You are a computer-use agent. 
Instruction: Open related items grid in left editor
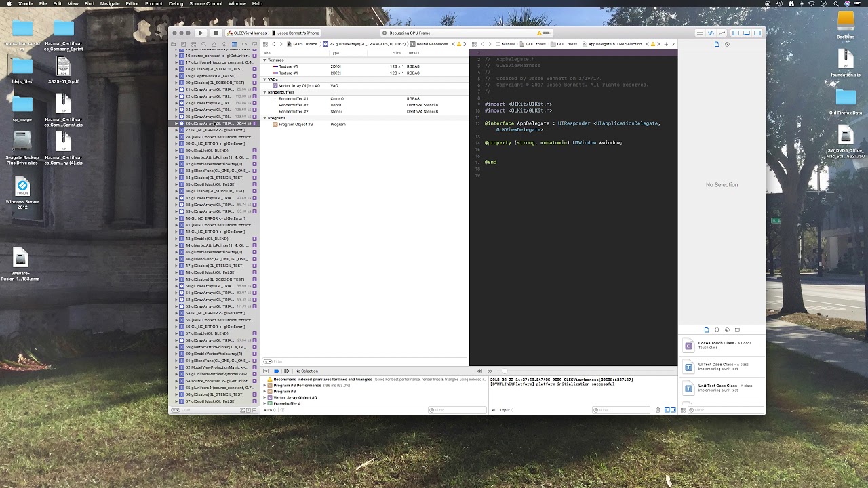pos(265,44)
